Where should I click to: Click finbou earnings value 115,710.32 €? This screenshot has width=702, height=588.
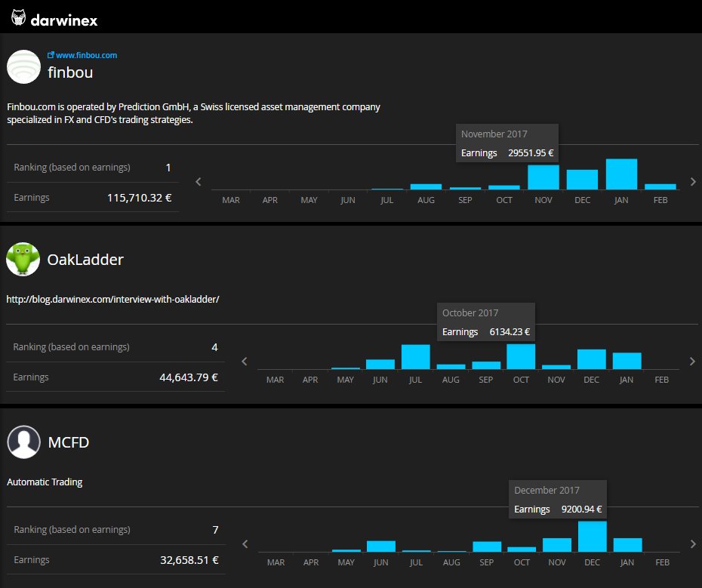(139, 198)
